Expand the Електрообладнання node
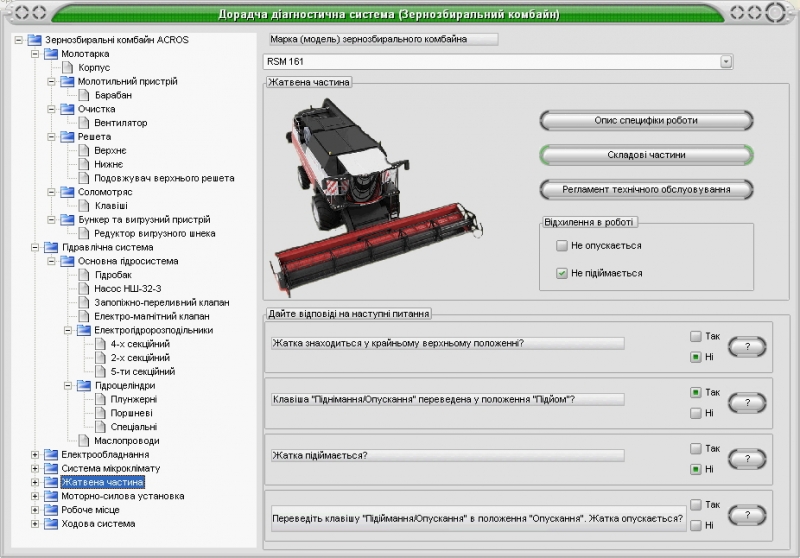The width and height of the screenshot is (800, 558). click(35, 454)
